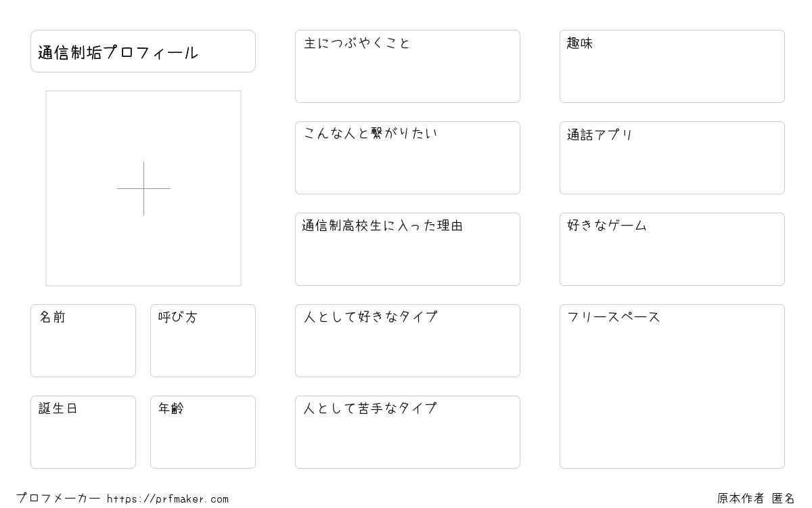812x508 pixels.
Task: Select the 誕生日 birthday field
Action: (83, 432)
